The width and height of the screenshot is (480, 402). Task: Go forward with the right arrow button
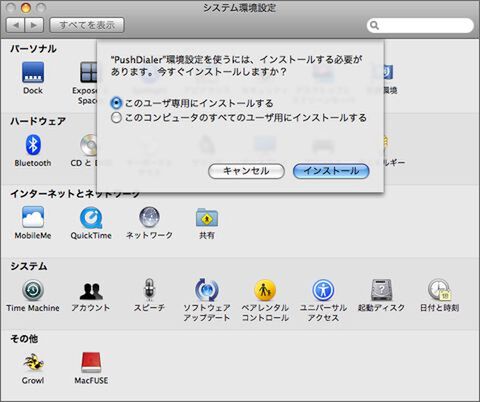click(34, 25)
